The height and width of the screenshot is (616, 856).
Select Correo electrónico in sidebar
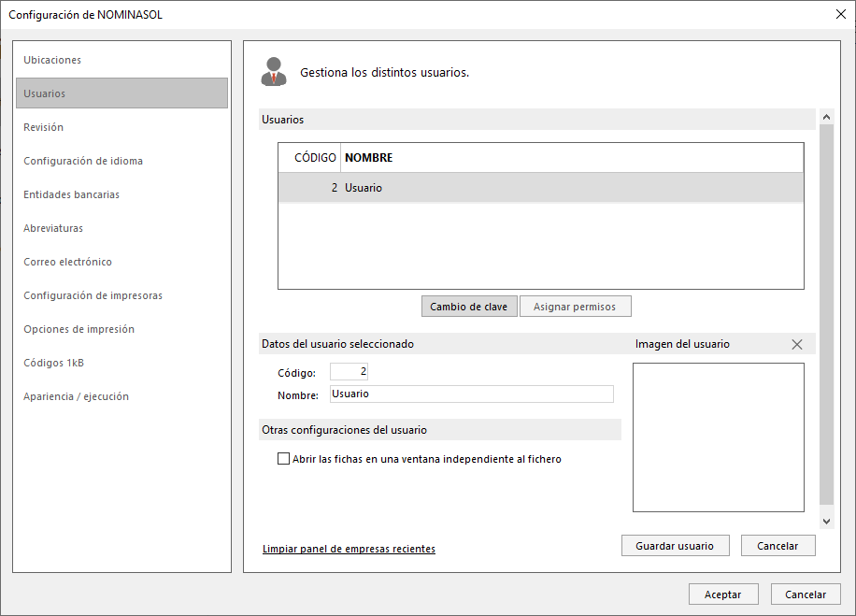67,262
